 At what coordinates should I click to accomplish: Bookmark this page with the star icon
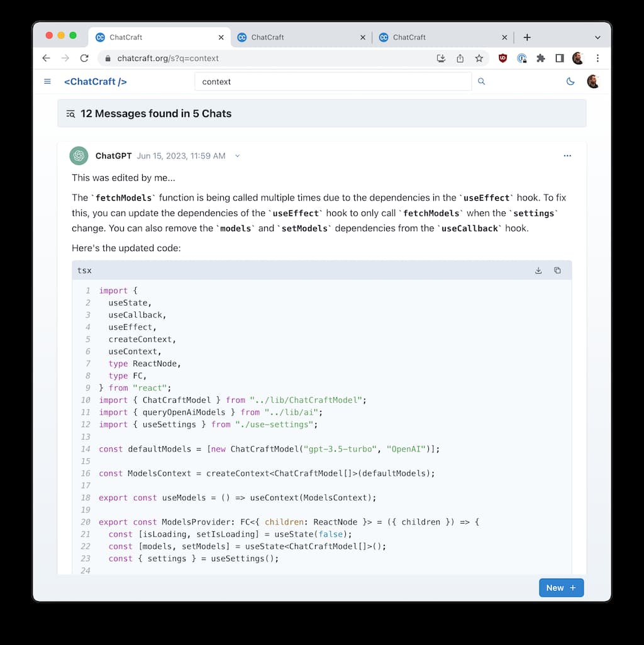coord(479,58)
